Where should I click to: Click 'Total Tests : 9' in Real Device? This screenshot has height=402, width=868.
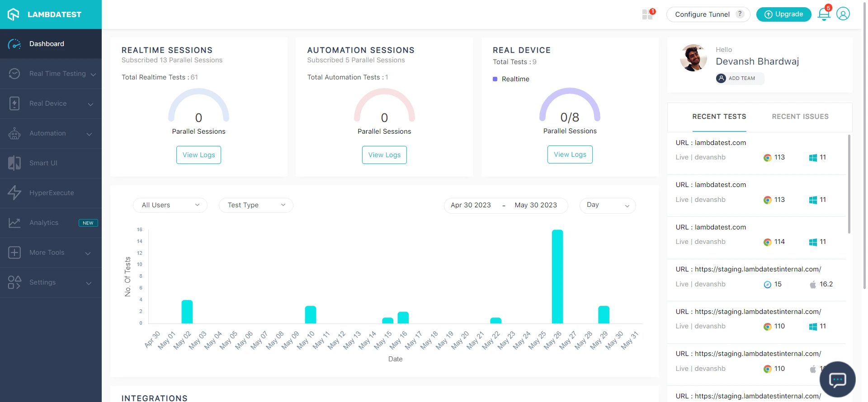click(514, 62)
